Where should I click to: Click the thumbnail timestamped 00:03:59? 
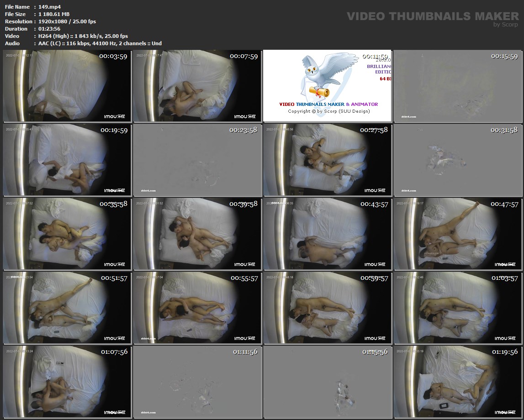tap(67, 86)
